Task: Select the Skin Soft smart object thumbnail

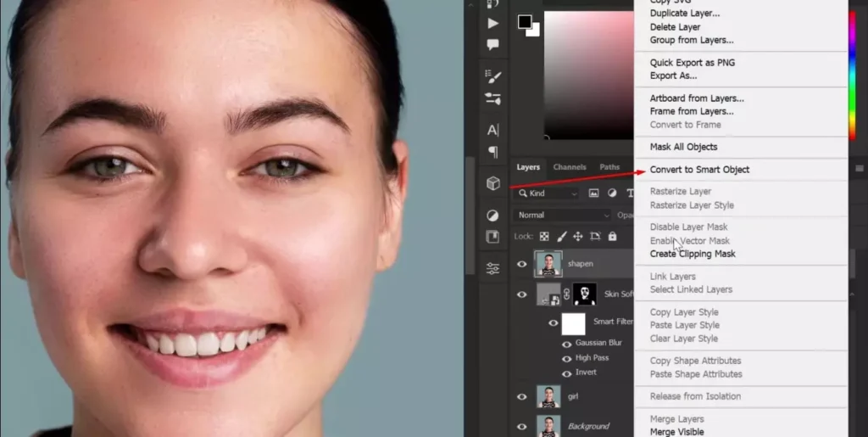Action: tap(548, 294)
